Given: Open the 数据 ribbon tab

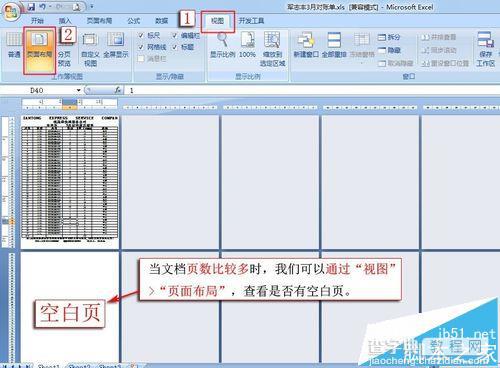Looking at the screenshot, I should pyautogui.click(x=162, y=21).
